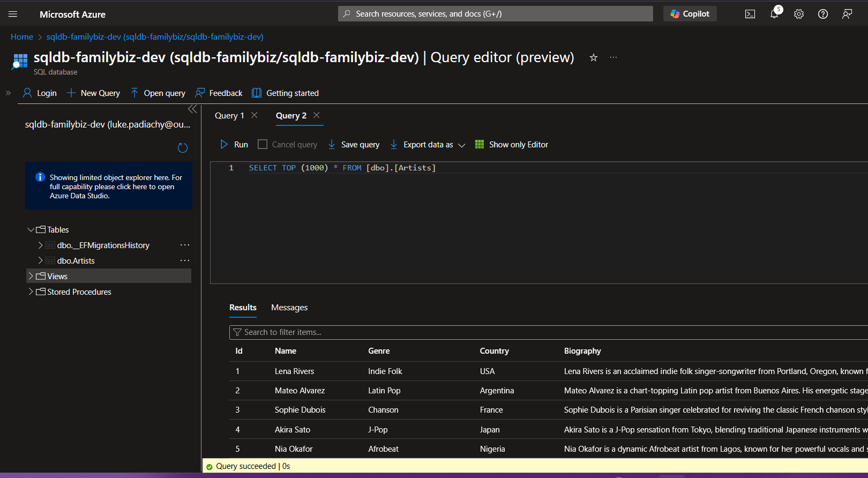Click the Name column header

click(286, 351)
